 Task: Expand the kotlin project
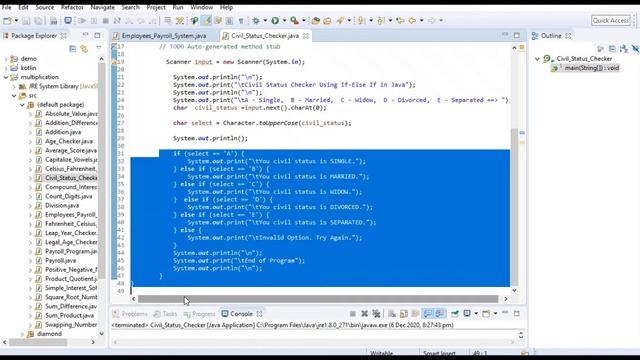click(x=6, y=68)
